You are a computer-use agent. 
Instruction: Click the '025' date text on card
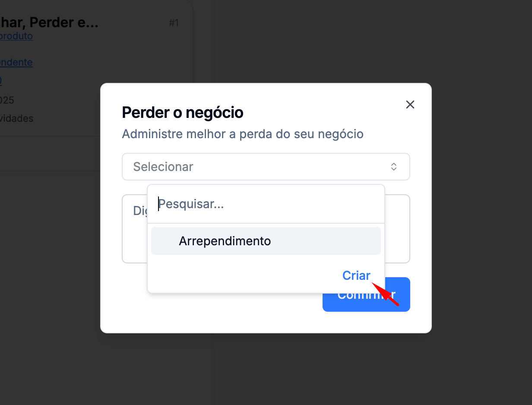click(x=7, y=100)
